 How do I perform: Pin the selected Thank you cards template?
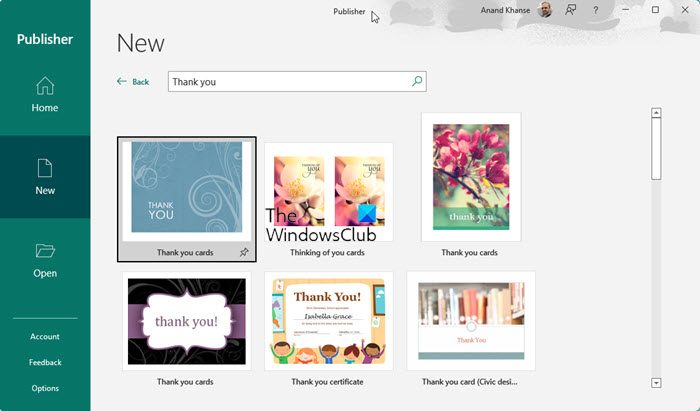pos(244,252)
